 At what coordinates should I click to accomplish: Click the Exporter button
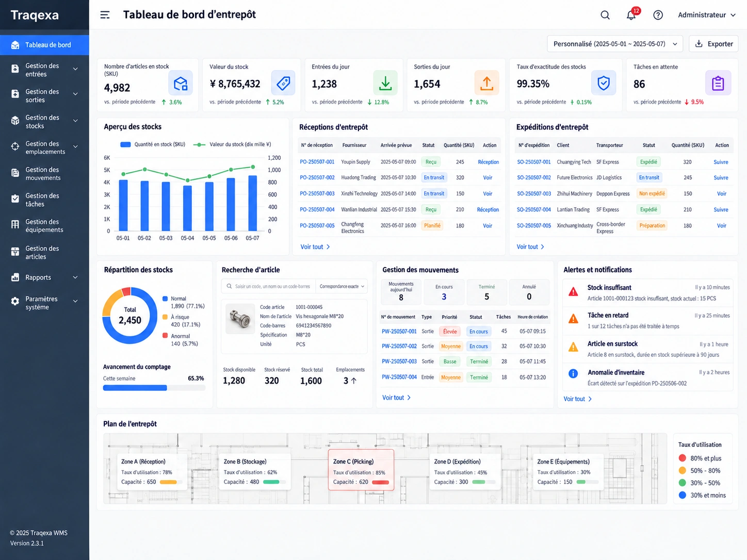(714, 44)
